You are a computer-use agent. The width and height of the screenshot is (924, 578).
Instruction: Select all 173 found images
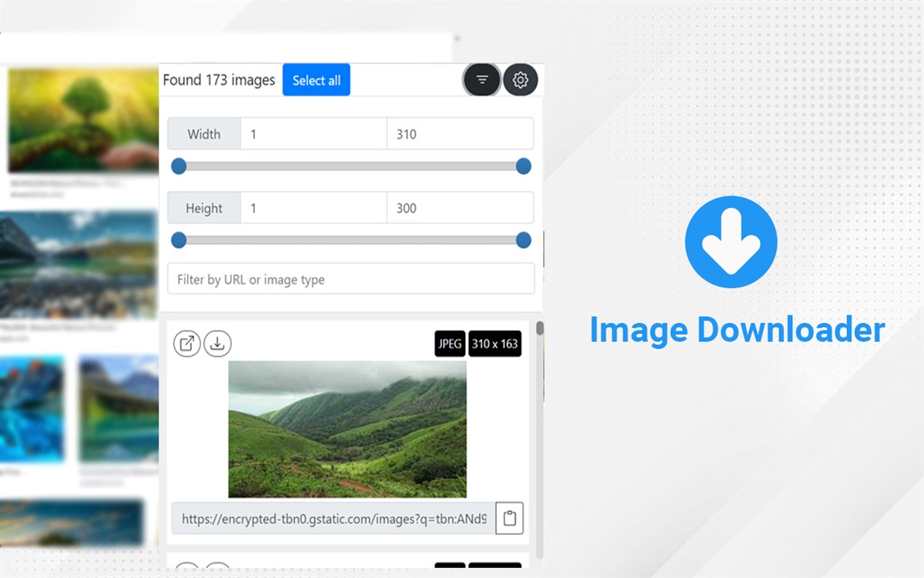click(x=316, y=79)
